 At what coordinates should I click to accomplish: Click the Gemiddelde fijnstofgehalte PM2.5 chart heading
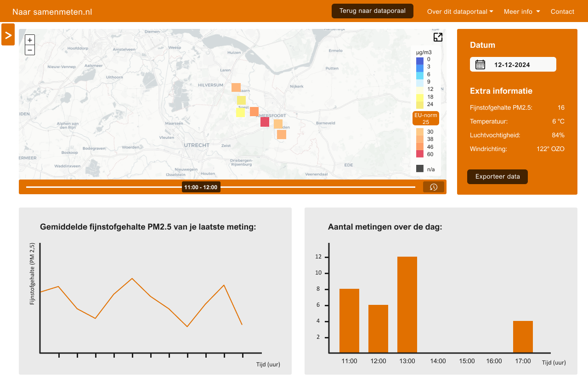click(148, 227)
